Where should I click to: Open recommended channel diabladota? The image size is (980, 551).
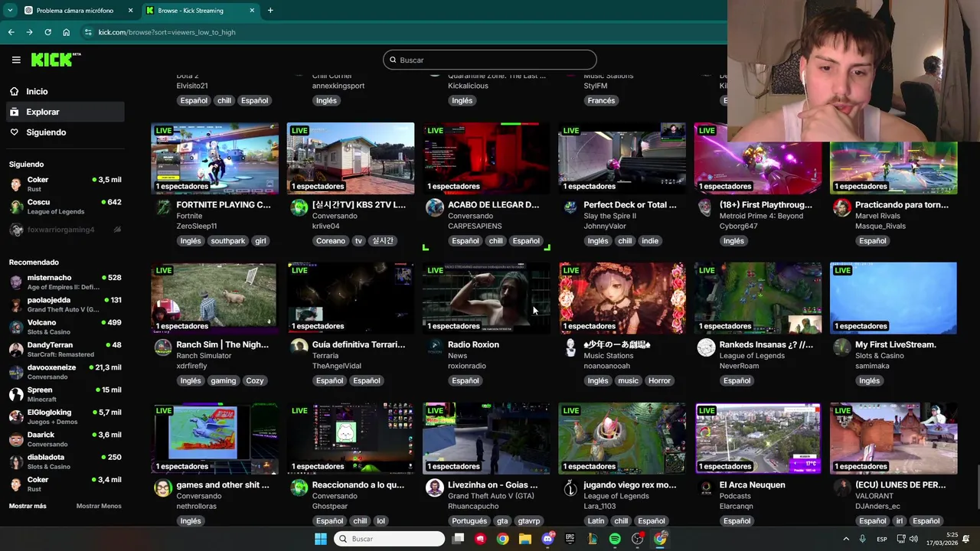click(64, 461)
